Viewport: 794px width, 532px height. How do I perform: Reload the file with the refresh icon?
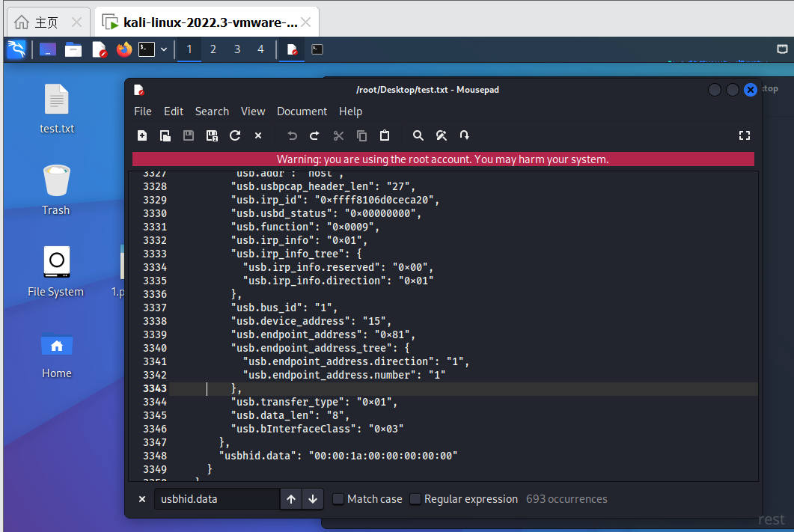click(235, 135)
